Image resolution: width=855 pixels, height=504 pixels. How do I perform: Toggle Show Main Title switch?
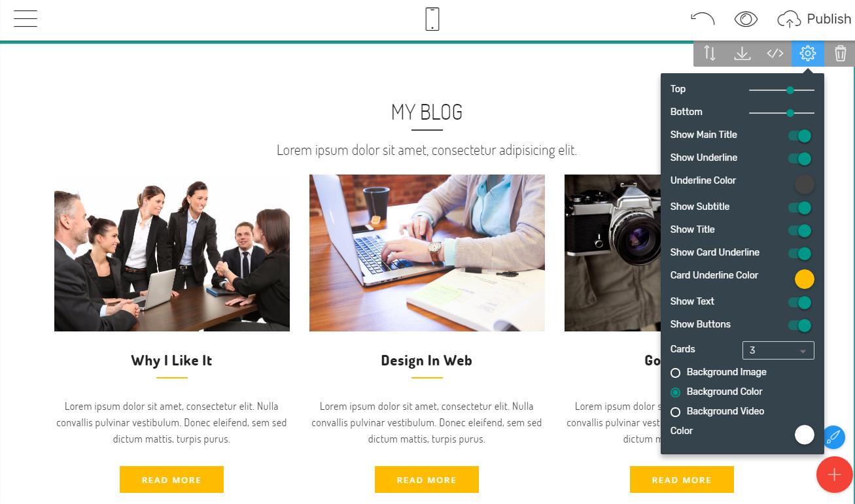pyautogui.click(x=800, y=136)
